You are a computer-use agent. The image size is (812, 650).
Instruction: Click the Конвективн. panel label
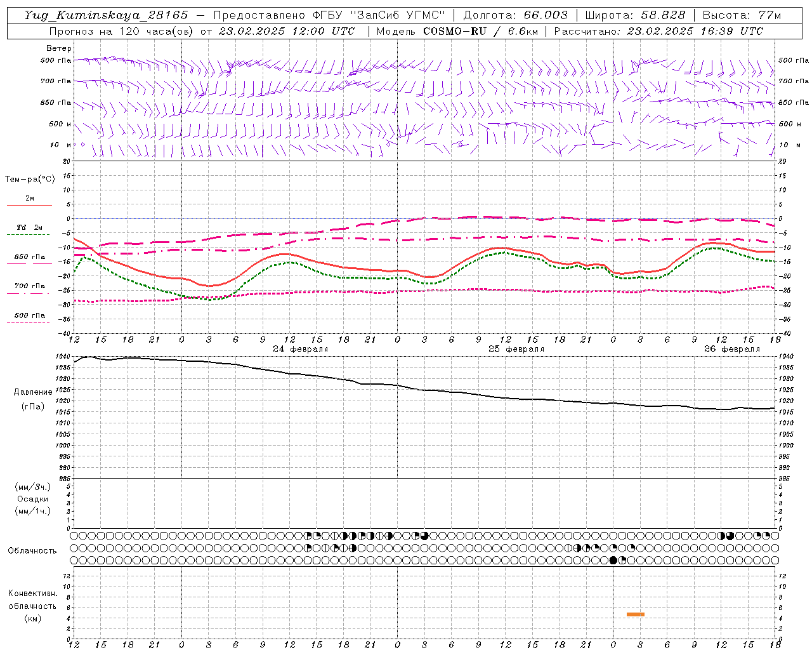(x=32, y=594)
